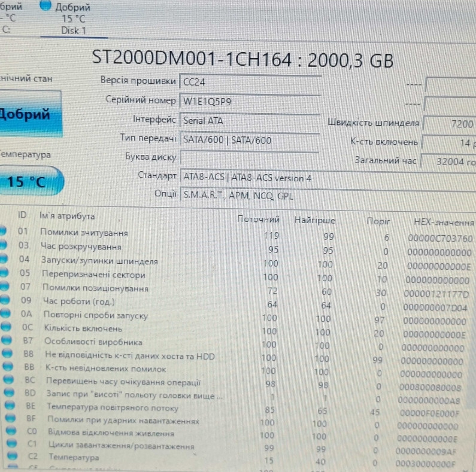Click the Поріг column header
Viewport: 476px width, 472px height.
click(x=378, y=221)
